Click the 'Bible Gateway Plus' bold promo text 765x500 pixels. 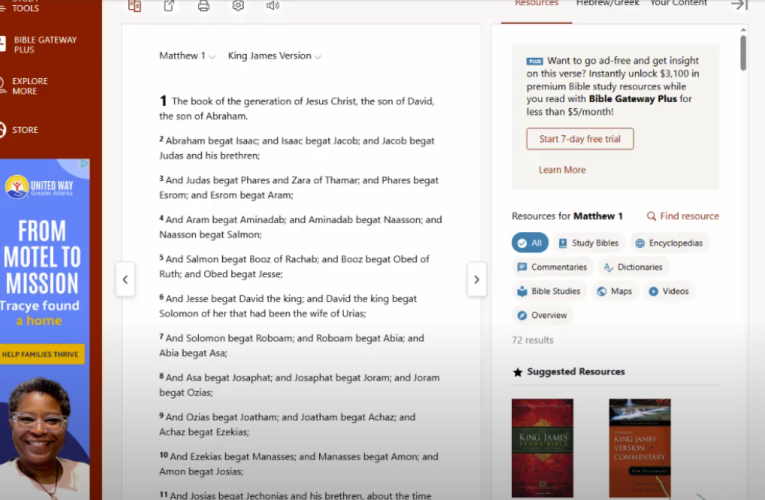632,99
